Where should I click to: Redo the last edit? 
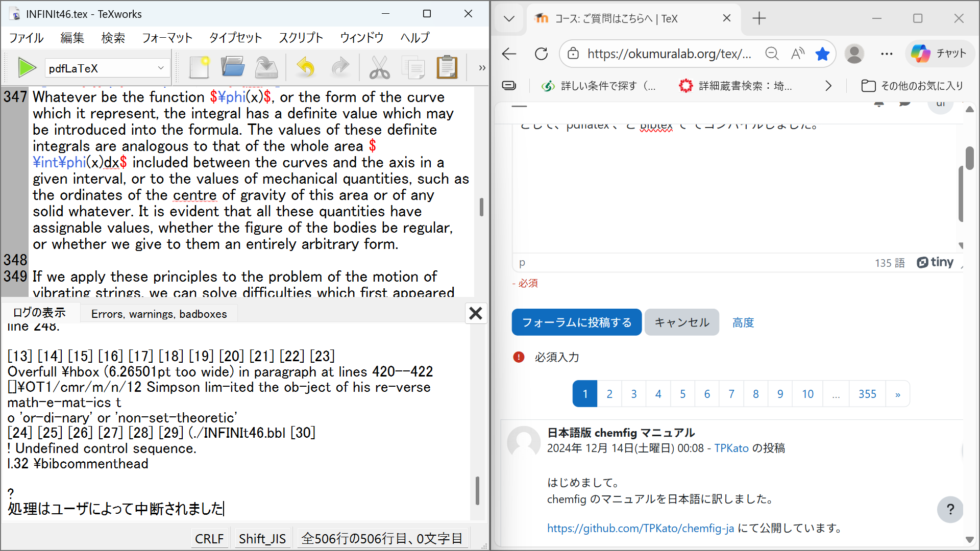pos(340,67)
